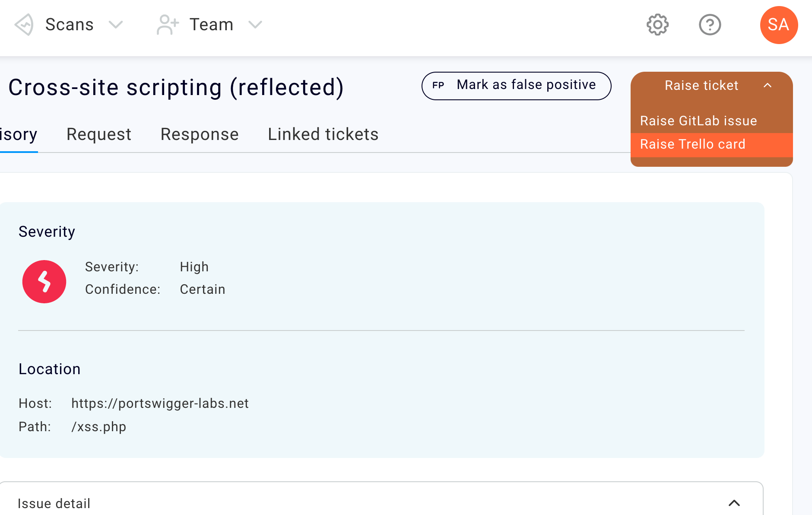Viewport: 812px width, 515px height.
Task: Select Raise GitLab issue option
Action: [711, 121]
